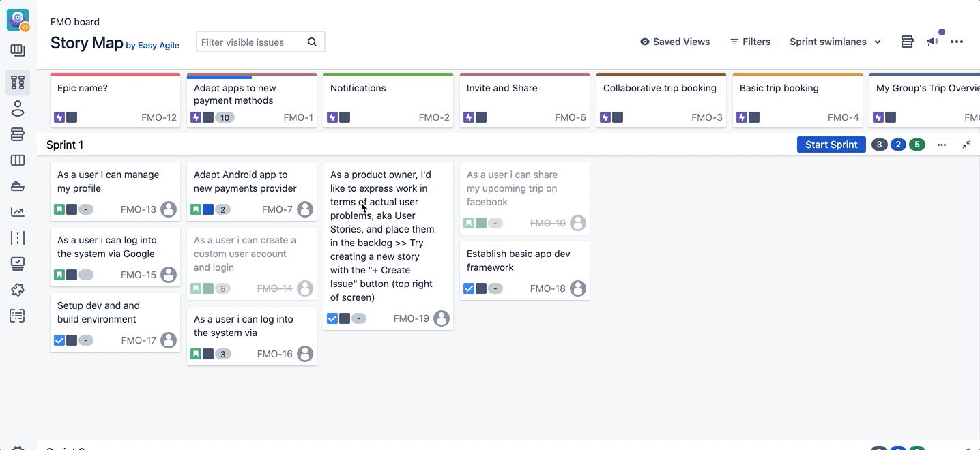
Task: Select the person-shaped sidebar icon
Action: 18,108
